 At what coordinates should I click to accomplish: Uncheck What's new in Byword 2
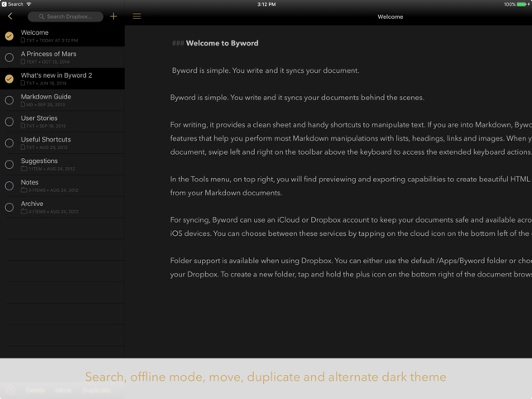pos(9,79)
